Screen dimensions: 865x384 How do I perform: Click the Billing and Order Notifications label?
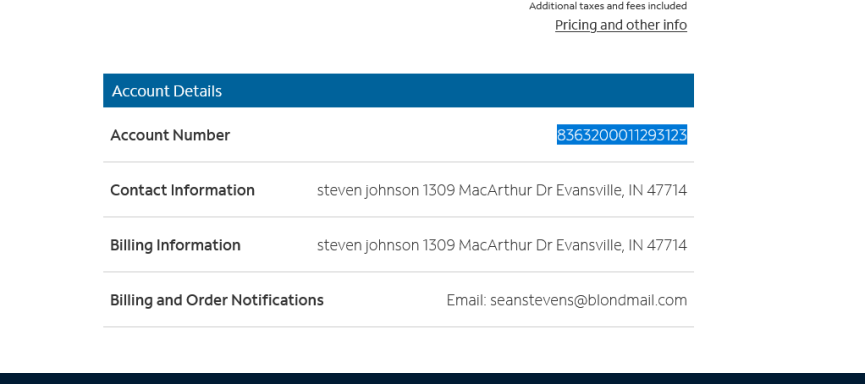point(217,300)
